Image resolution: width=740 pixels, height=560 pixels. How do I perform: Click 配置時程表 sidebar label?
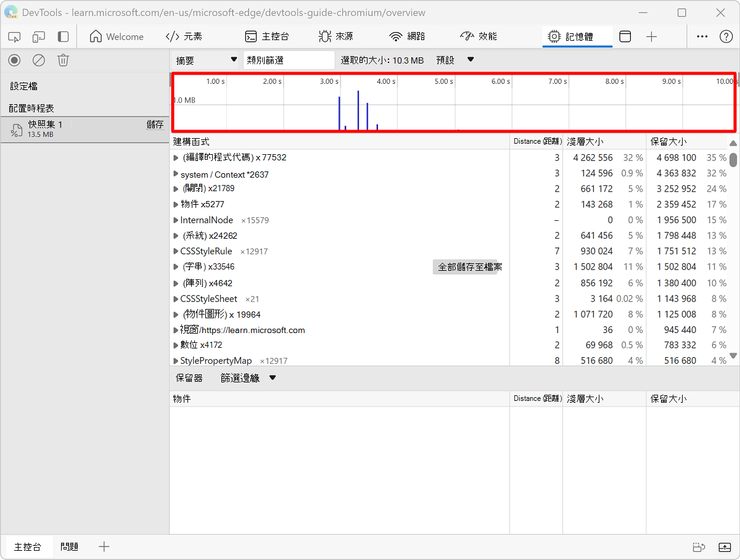point(31,108)
